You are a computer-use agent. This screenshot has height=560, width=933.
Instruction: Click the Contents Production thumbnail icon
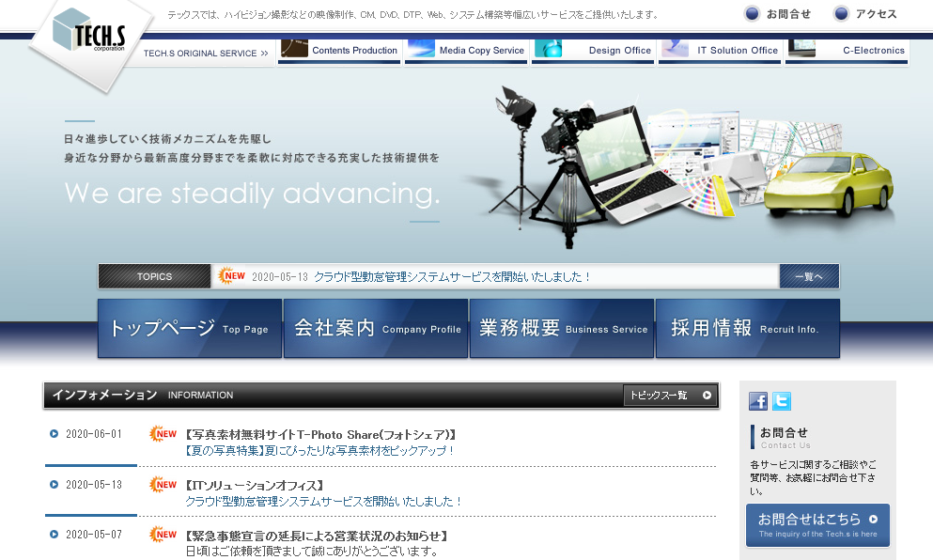pos(294,49)
